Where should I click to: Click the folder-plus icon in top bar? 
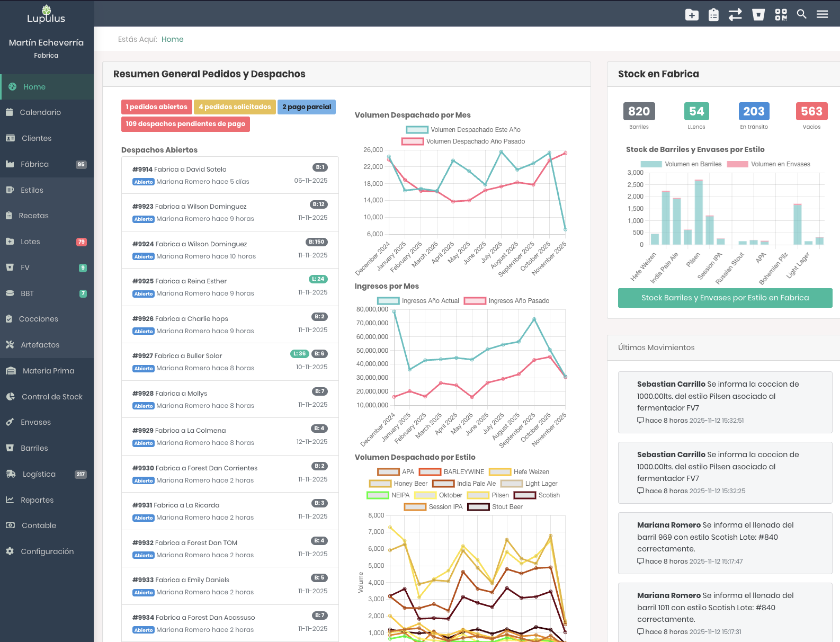click(692, 15)
